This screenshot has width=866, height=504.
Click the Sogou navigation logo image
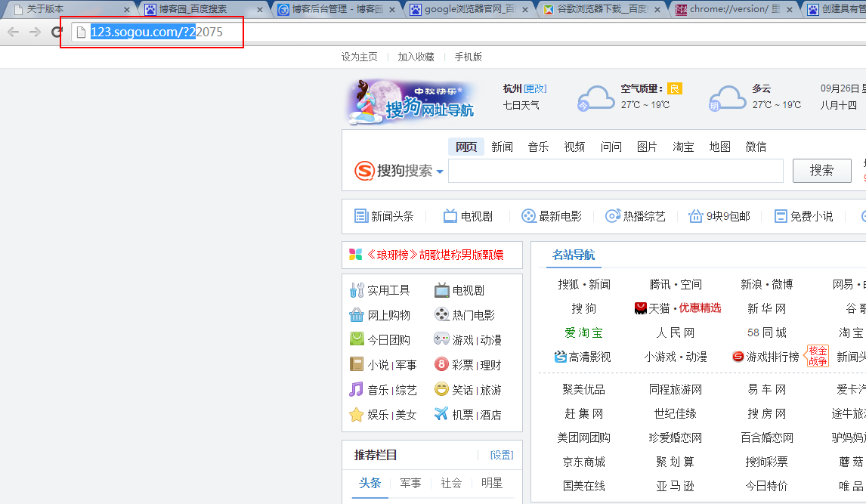(x=411, y=101)
